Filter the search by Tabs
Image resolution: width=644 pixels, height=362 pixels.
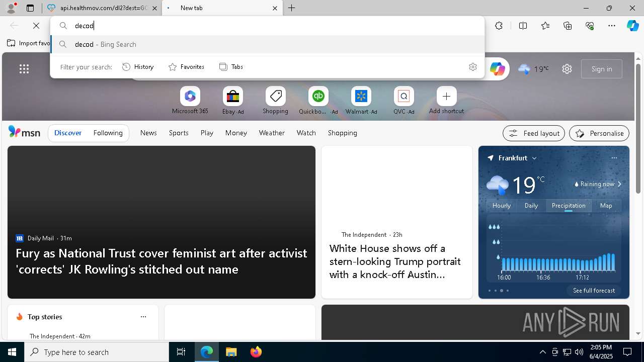231,67
